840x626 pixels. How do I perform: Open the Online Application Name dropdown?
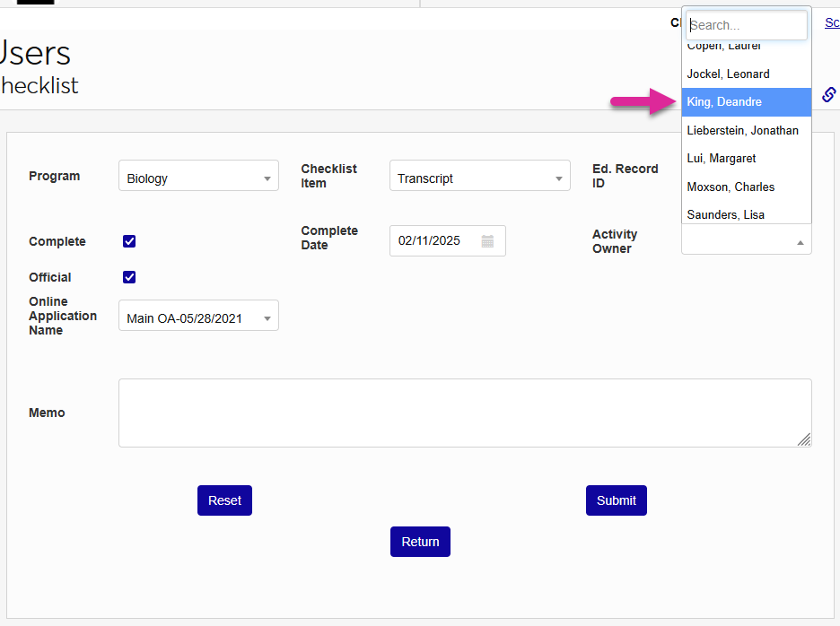click(x=198, y=318)
